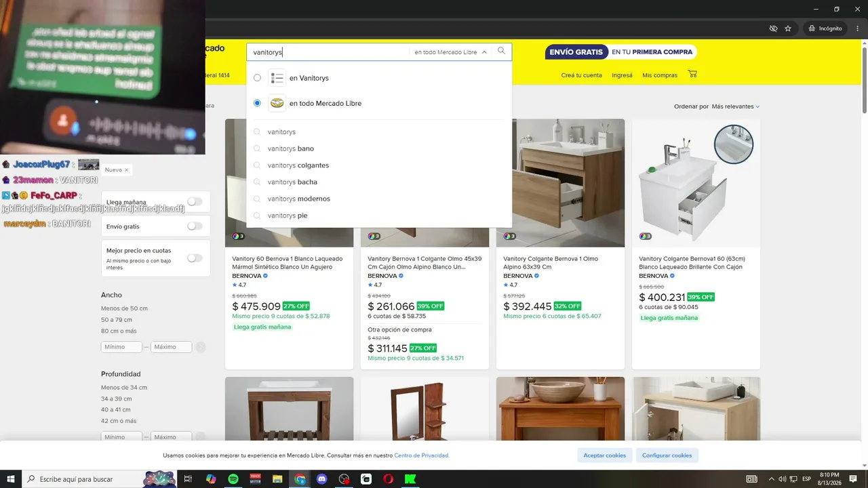Open the "Más relevantes" sort dropdown
868x488 pixels.
pos(736,106)
